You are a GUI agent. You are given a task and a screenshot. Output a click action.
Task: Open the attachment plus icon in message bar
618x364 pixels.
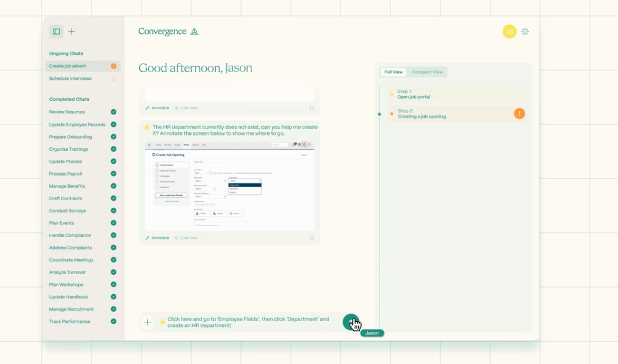point(146,321)
